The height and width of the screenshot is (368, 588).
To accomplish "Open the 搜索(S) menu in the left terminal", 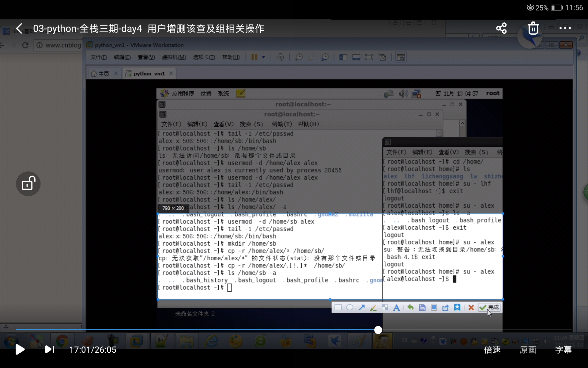I will pos(251,124).
